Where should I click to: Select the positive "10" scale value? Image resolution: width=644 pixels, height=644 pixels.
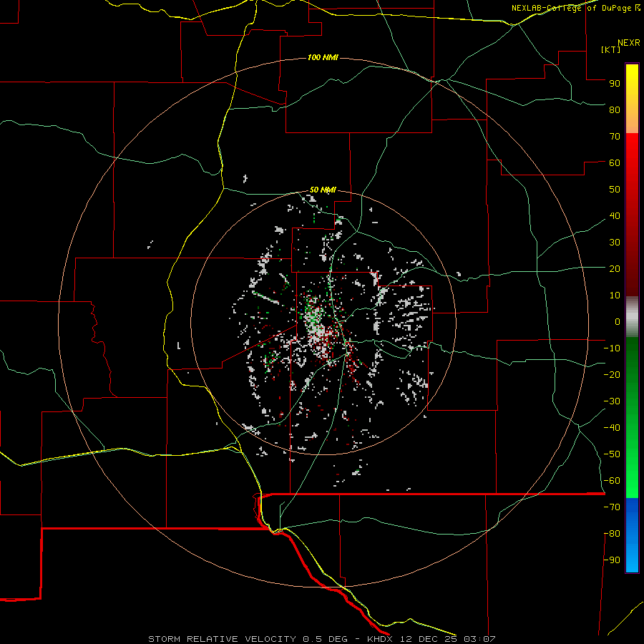615,296
